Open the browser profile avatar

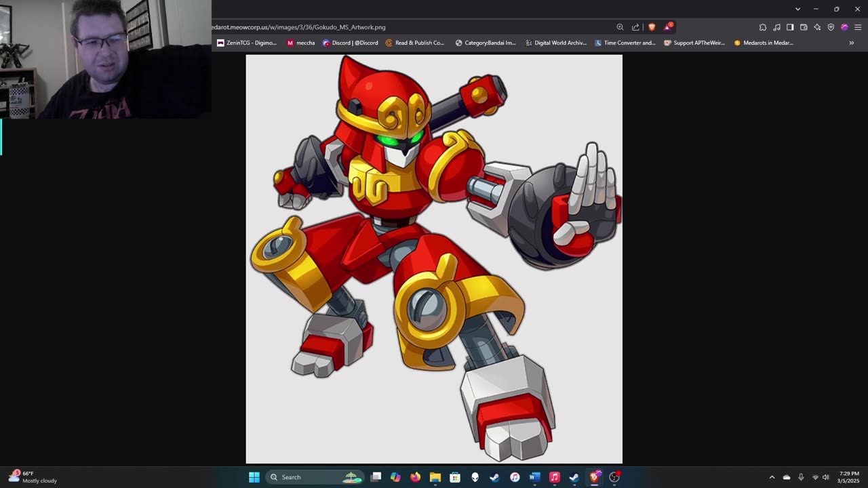click(844, 27)
